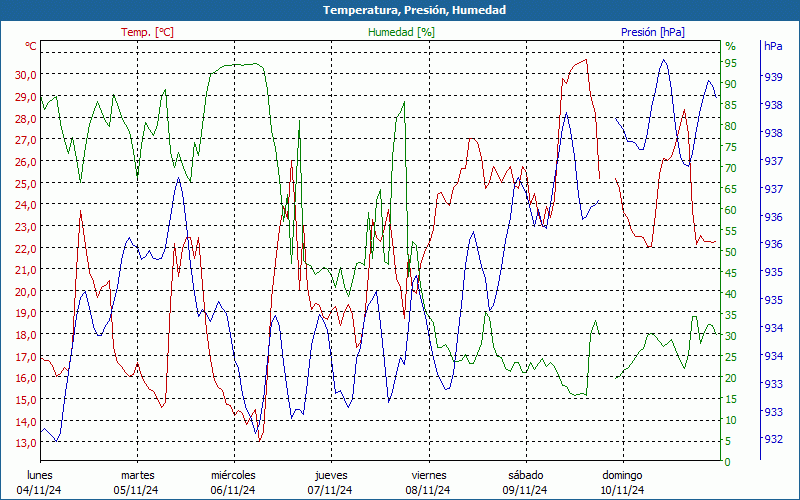Viewport: 800px width, 500px height.
Task: Click the "932" pressure axis value
Action: 773,439
